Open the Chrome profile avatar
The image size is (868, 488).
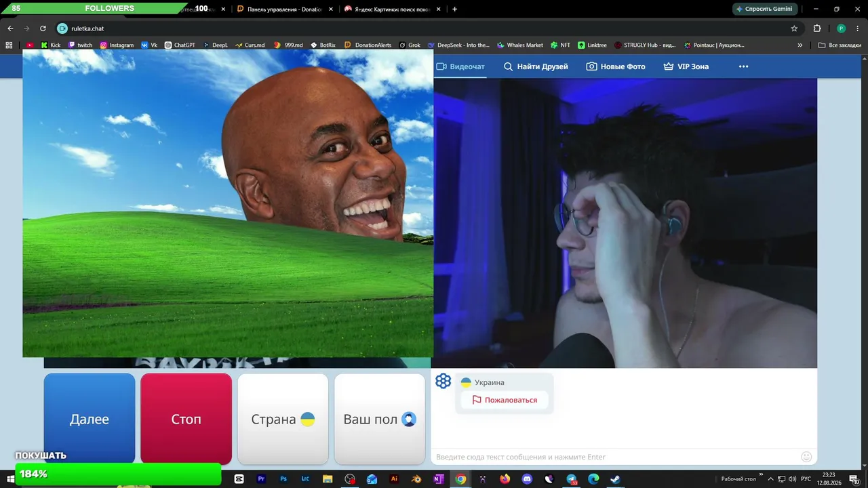841,28
